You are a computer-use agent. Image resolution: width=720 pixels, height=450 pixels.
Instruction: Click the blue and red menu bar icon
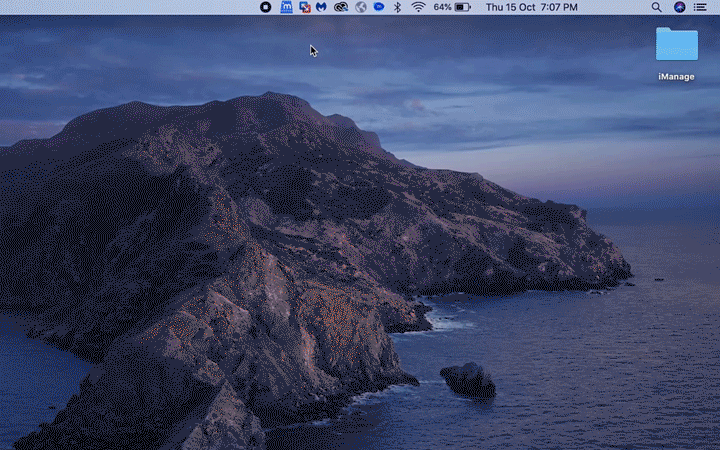click(x=305, y=7)
